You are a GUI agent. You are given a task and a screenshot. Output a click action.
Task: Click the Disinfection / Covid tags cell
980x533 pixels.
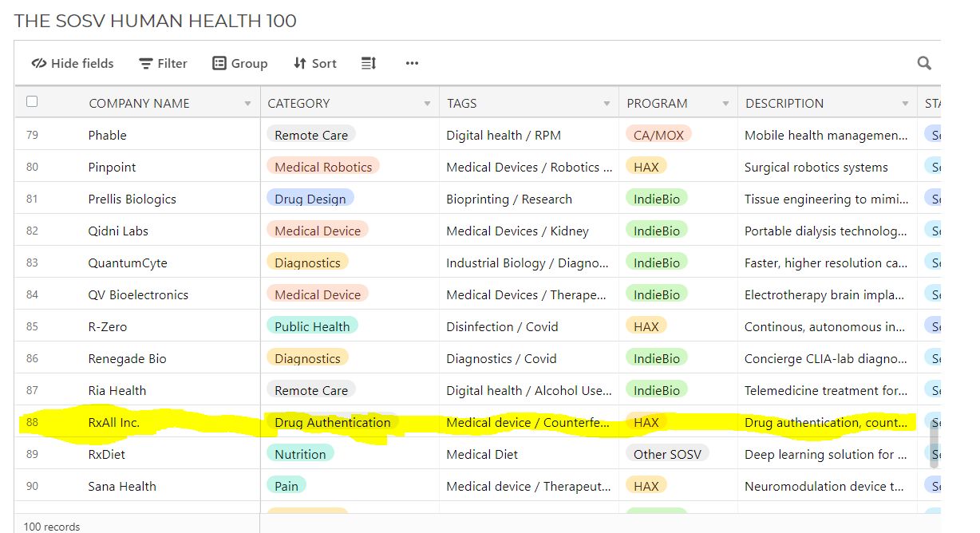[x=529, y=326]
